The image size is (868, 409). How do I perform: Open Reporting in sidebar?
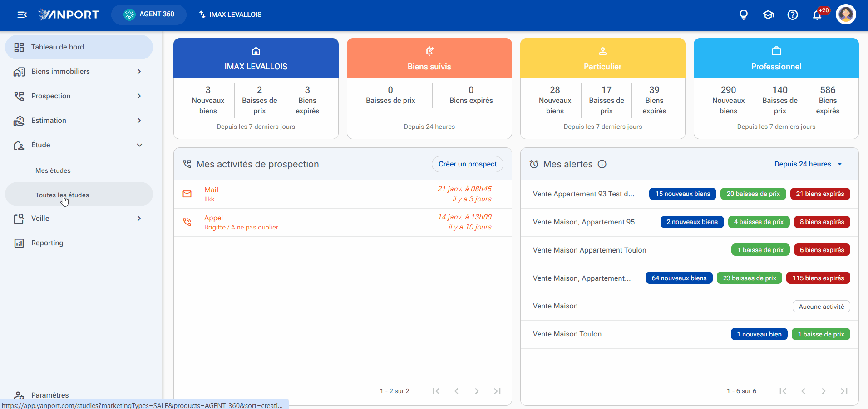(x=79, y=243)
